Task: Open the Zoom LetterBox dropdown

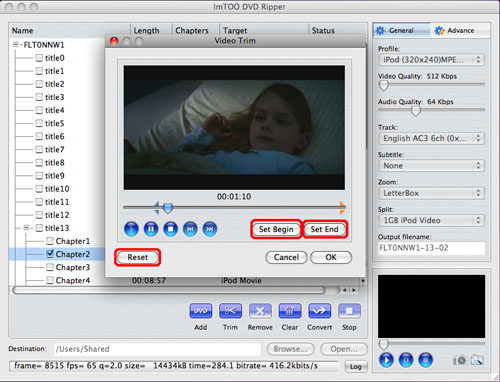Action: pyautogui.click(x=431, y=193)
